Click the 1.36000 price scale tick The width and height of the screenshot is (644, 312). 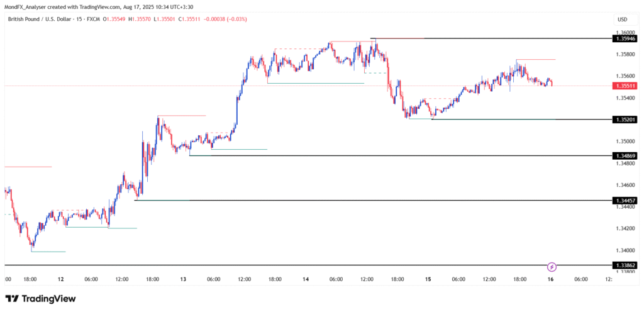[626, 32]
